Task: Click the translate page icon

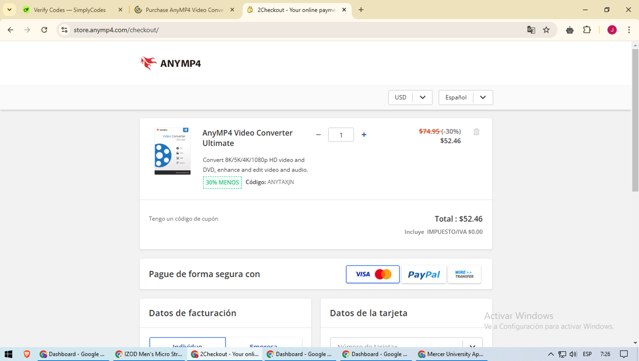Action: (x=531, y=30)
